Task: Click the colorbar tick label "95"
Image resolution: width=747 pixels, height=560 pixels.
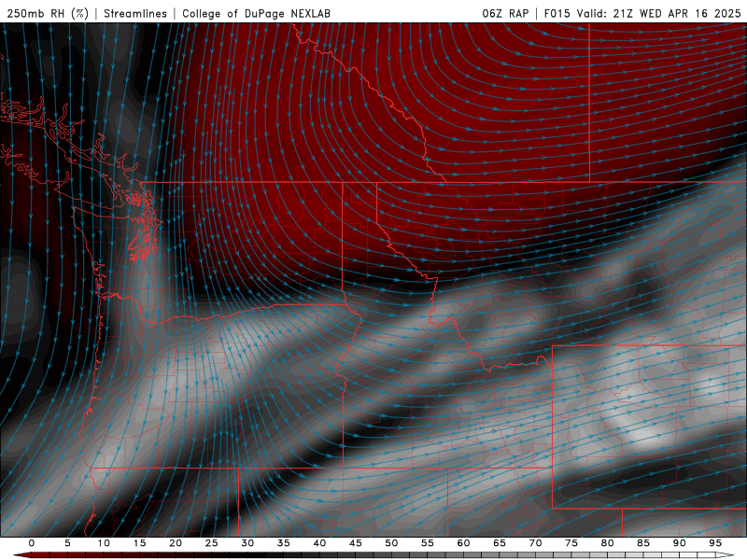Action: (x=715, y=543)
